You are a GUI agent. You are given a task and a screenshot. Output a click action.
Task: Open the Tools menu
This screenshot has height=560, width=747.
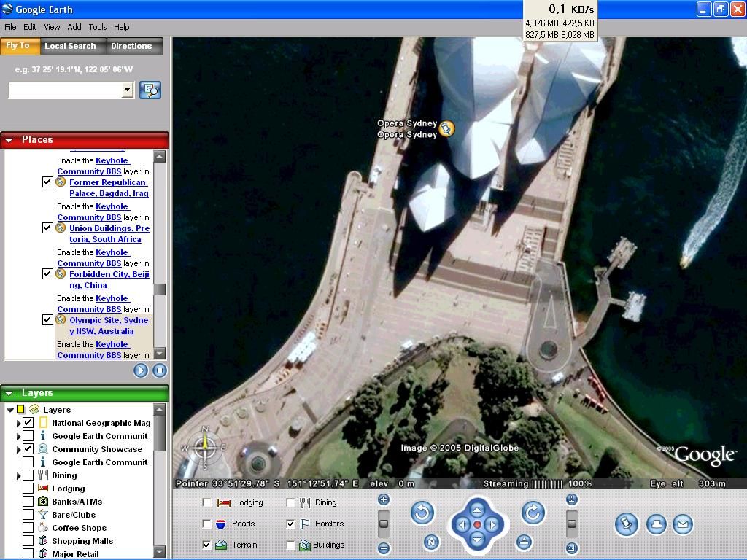(98, 27)
